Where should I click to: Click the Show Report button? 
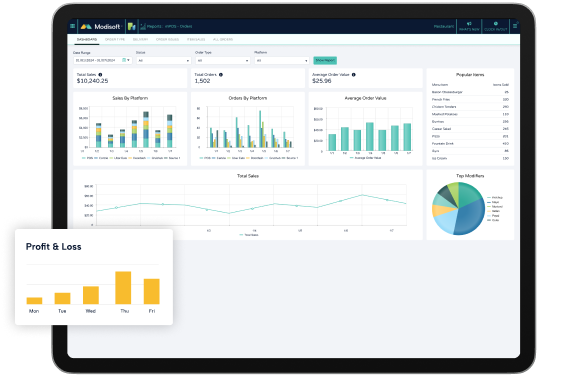coord(325,60)
